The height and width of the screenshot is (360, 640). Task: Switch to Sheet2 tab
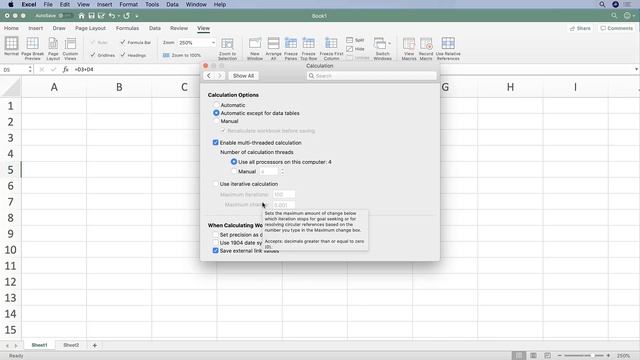[x=71, y=345]
